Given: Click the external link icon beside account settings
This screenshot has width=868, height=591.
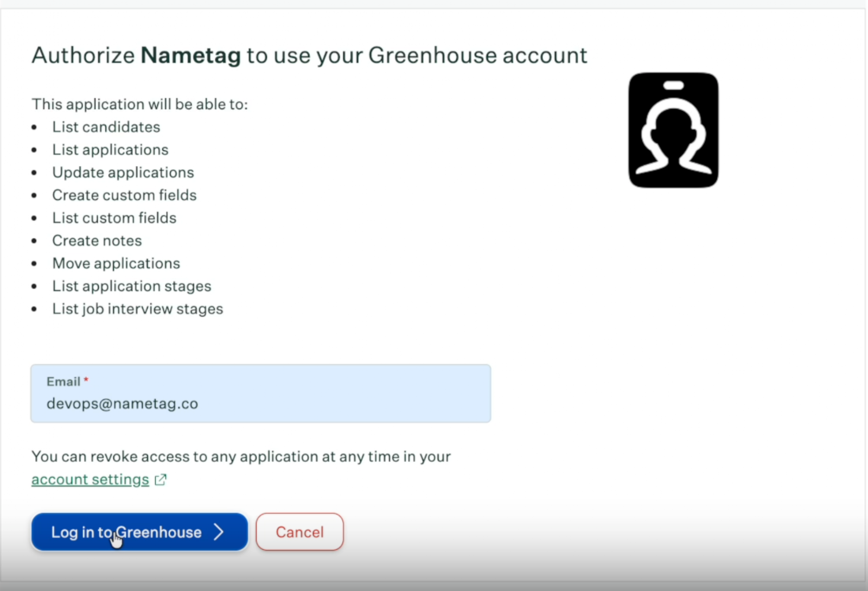Looking at the screenshot, I should tap(161, 480).
